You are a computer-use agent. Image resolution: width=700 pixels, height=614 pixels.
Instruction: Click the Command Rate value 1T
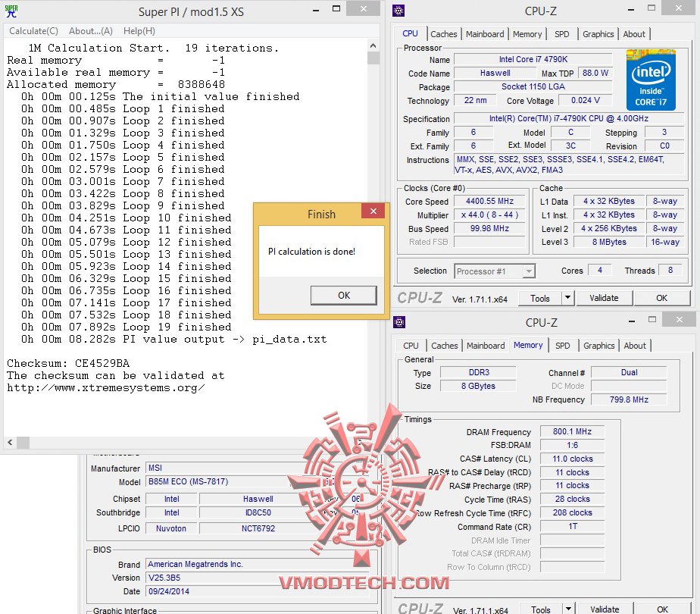(572, 527)
